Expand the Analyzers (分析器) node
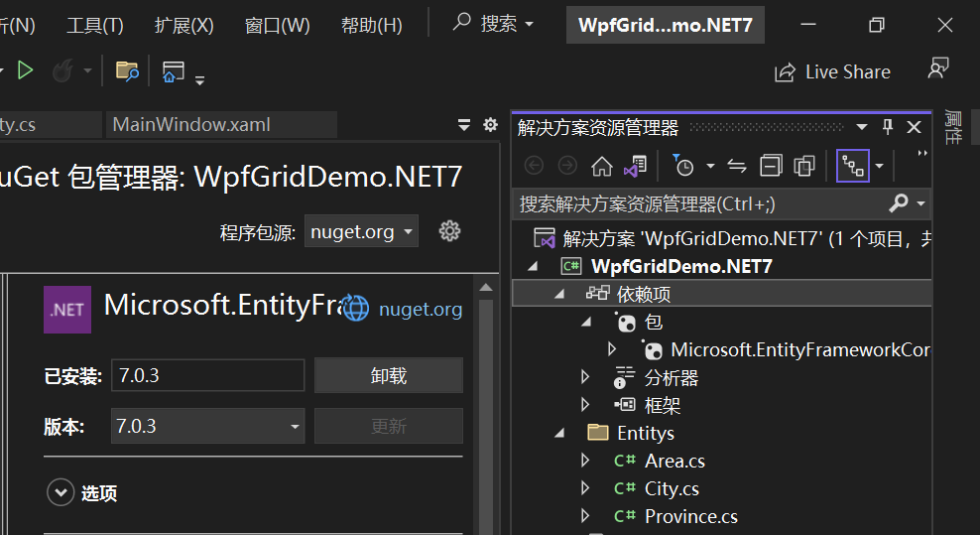980x535 pixels. pos(585,377)
